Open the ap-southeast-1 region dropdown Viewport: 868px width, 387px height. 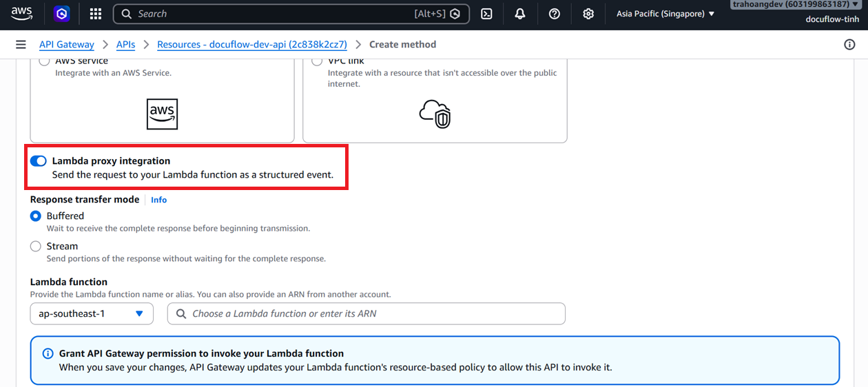click(92, 313)
